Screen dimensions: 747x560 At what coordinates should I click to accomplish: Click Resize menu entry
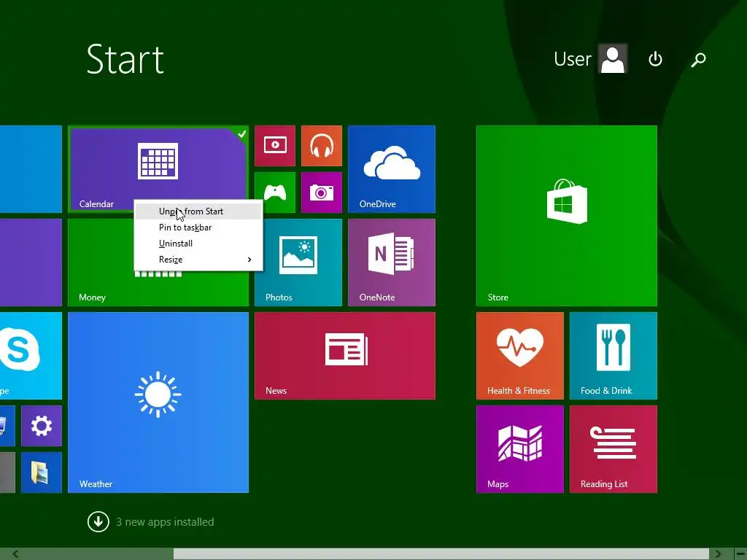coord(198,260)
